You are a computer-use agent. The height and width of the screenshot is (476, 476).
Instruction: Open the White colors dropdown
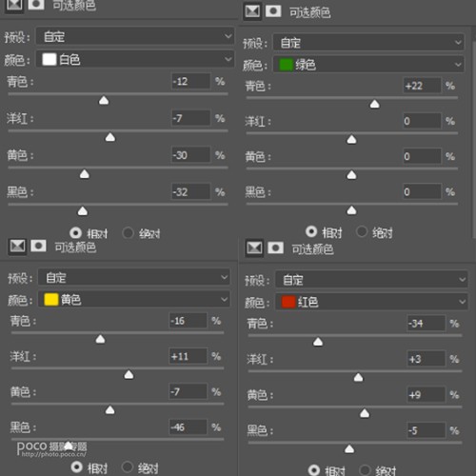(135, 59)
